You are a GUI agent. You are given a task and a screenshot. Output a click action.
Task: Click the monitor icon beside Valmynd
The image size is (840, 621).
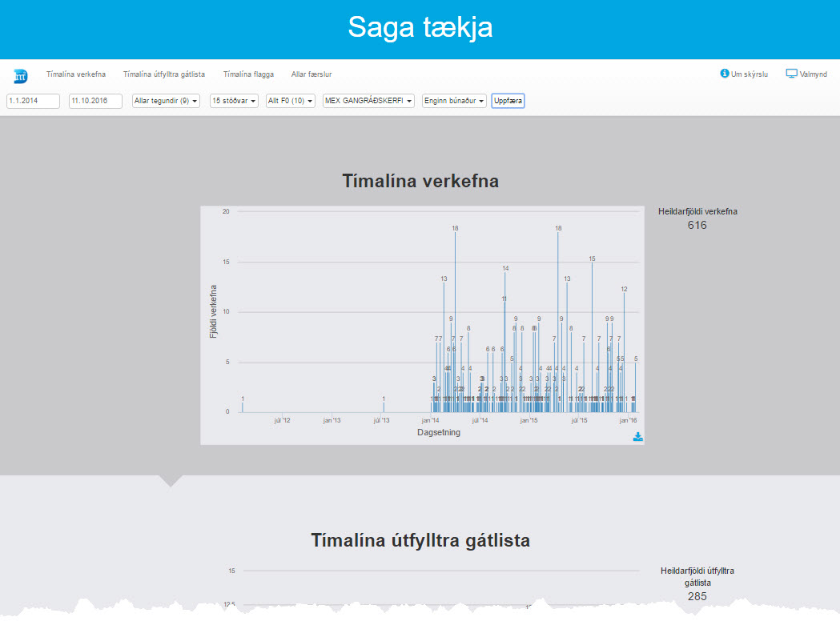[791, 74]
